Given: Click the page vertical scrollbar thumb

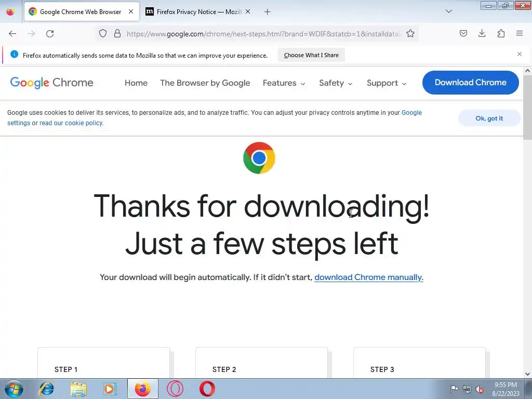Looking at the screenshot, I should 527,108.
